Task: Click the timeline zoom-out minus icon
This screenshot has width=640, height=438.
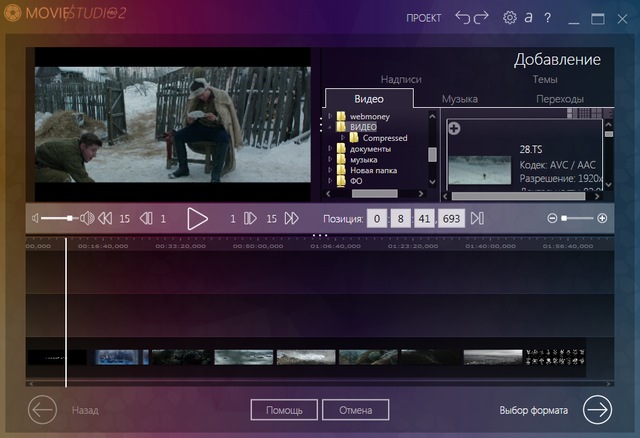Action: pyautogui.click(x=552, y=218)
